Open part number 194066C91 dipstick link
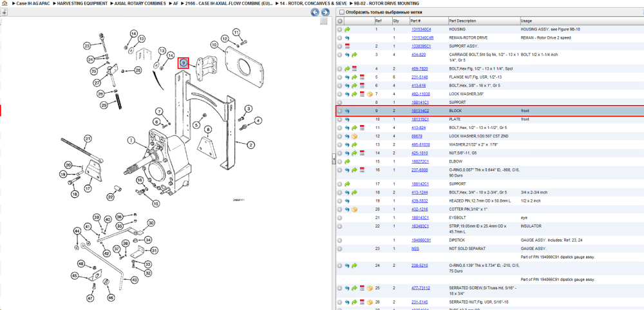 click(421, 240)
